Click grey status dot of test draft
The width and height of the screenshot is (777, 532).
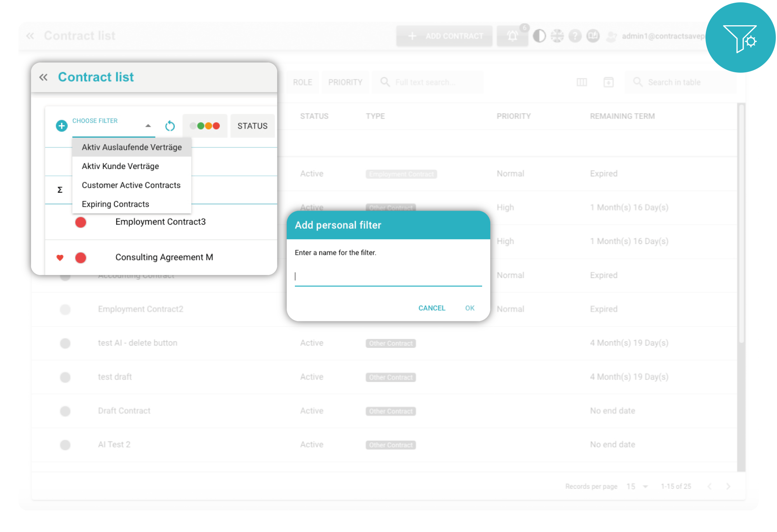[65, 377]
